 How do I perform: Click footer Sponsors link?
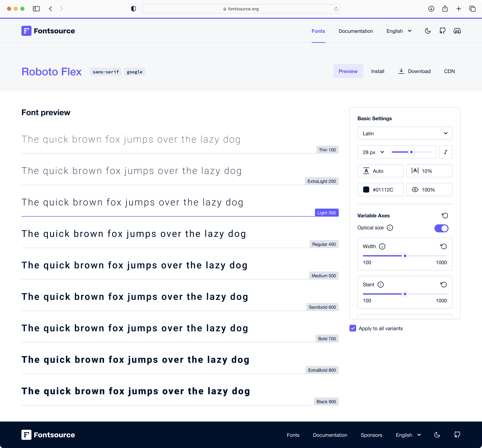point(371,435)
